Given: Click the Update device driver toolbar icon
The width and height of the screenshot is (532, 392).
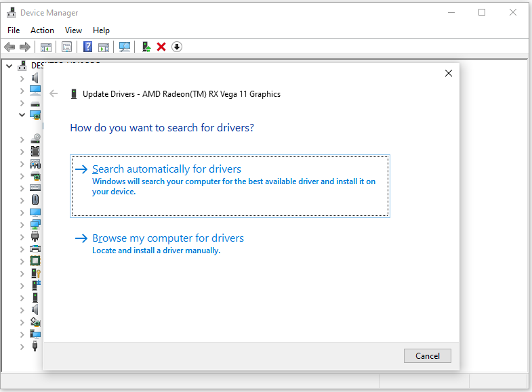Looking at the screenshot, I should pyautogui.click(x=146, y=47).
